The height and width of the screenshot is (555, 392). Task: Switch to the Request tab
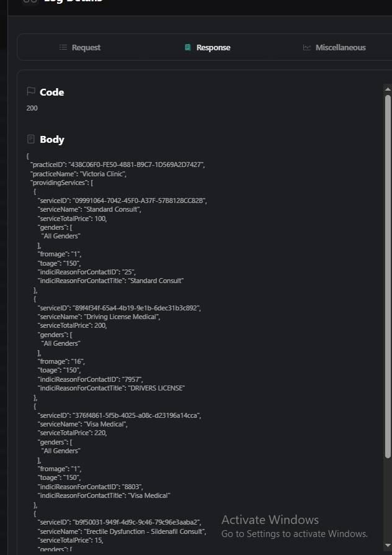[86, 47]
